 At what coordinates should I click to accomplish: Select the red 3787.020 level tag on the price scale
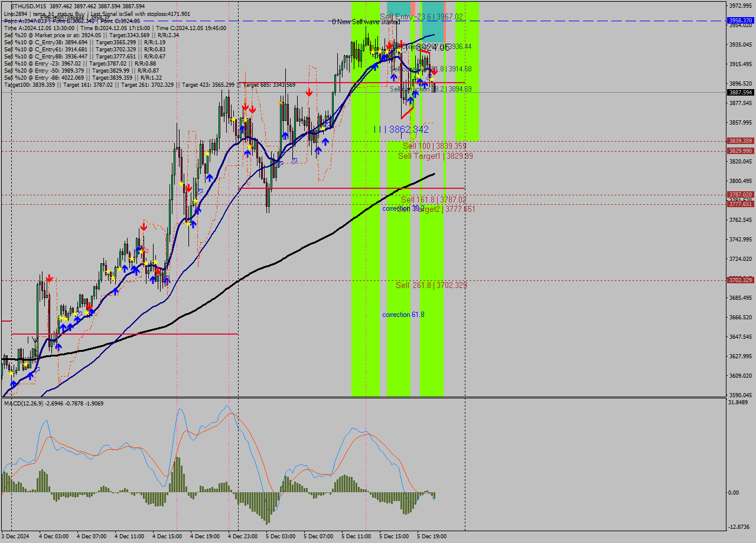click(x=739, y=194)
